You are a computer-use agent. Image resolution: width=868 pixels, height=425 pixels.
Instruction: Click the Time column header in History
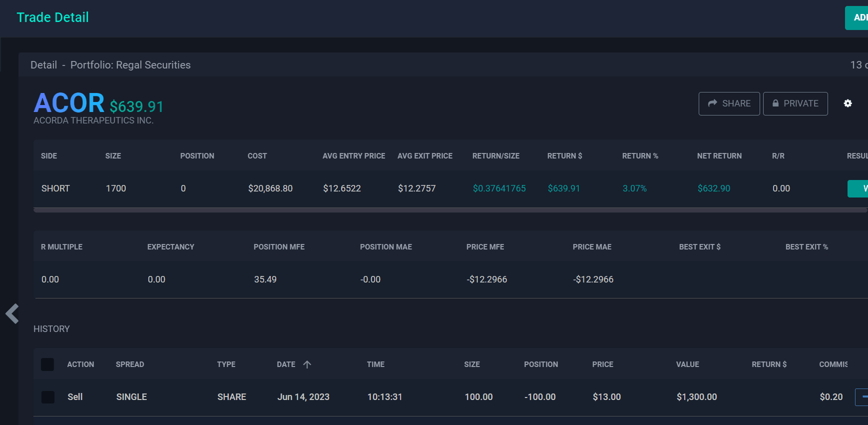click(x=376, y=364)
